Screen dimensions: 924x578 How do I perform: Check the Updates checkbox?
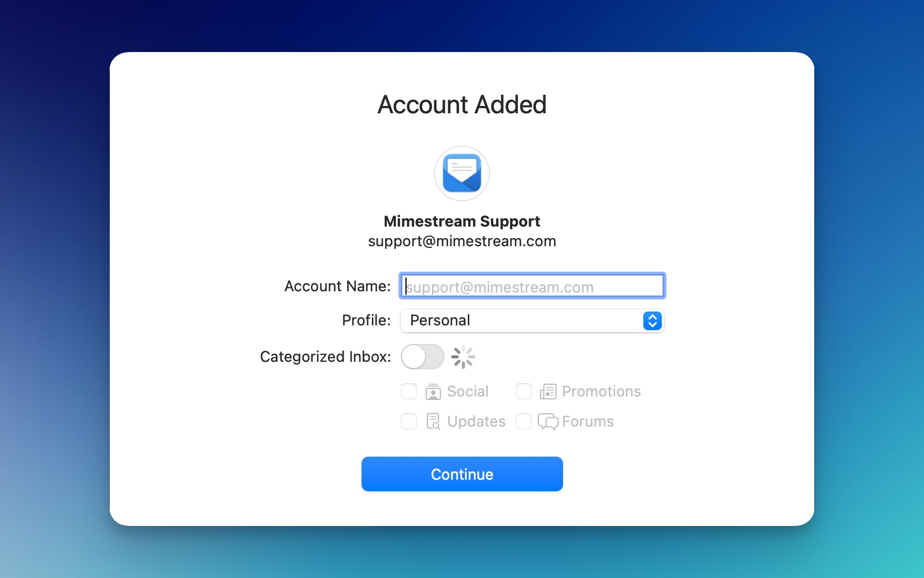409,421
